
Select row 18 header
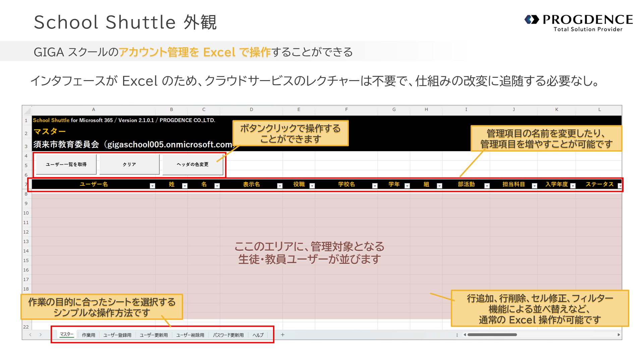[x=26, y=289]
